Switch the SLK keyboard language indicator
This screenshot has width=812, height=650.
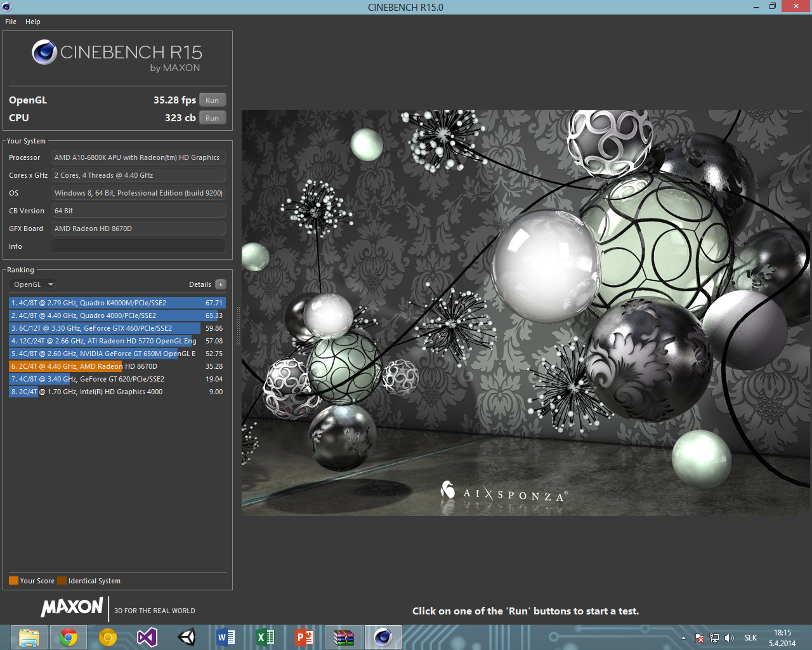750,638
